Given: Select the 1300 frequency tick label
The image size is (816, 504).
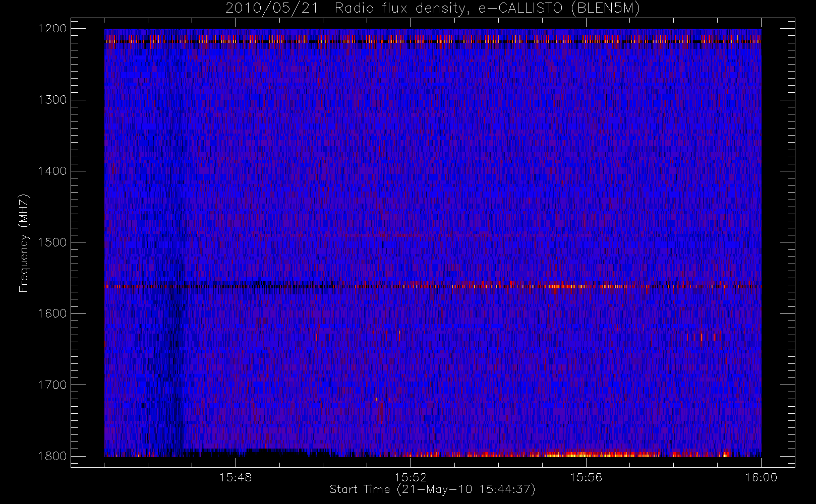Looking at the screenshot, I should [52, 100].
